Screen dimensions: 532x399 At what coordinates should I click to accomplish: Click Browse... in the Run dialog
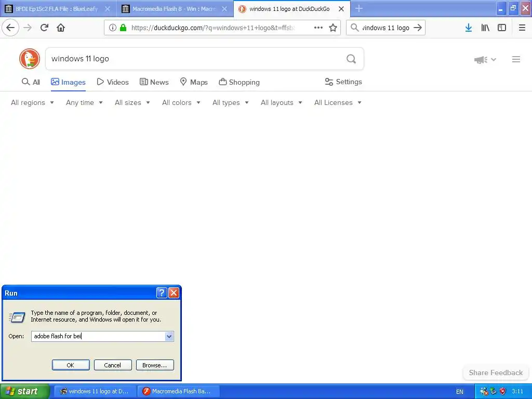pyautogui.click(x=155, y=365)
